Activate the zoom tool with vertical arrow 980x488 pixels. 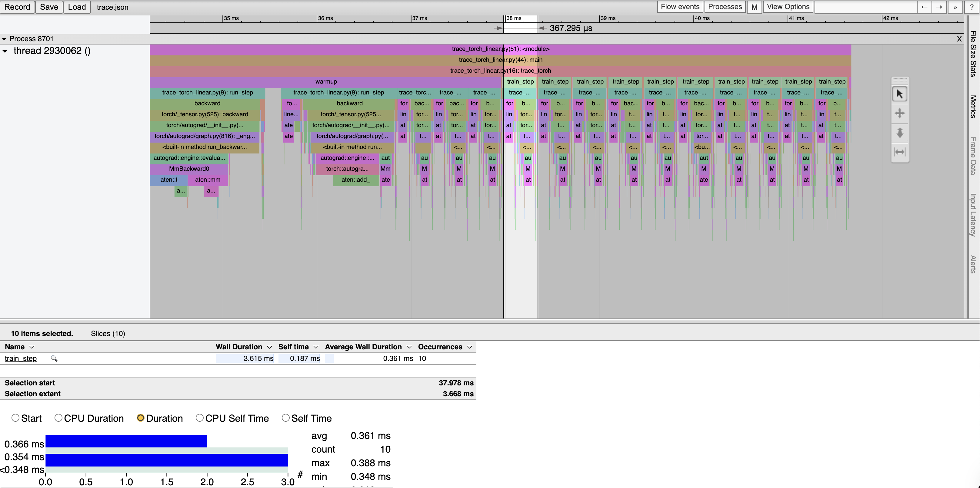pos(899,133)
